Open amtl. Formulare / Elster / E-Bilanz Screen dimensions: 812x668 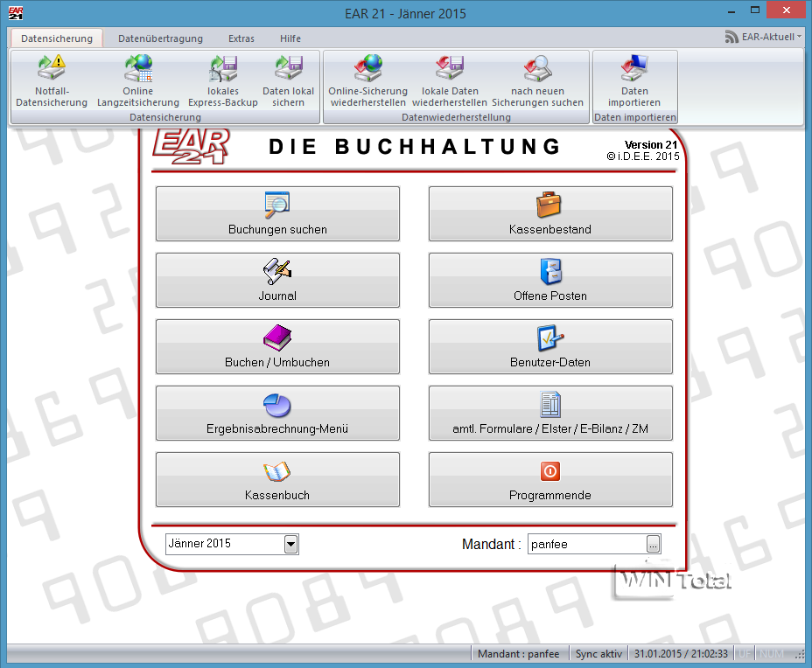(x=550, y=413)
